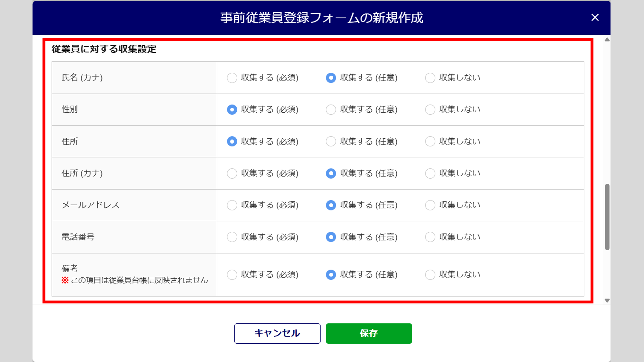Select 収集しない for 電話番号

coord(430,237)
